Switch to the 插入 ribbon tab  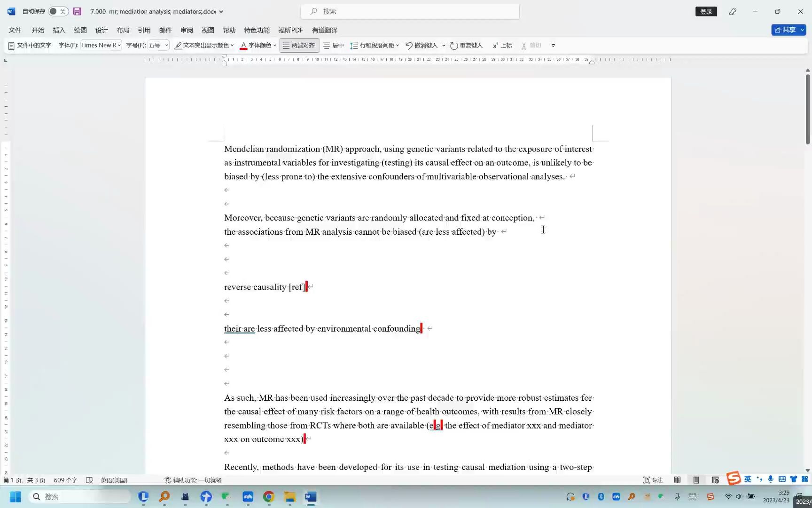click(59, 30)
